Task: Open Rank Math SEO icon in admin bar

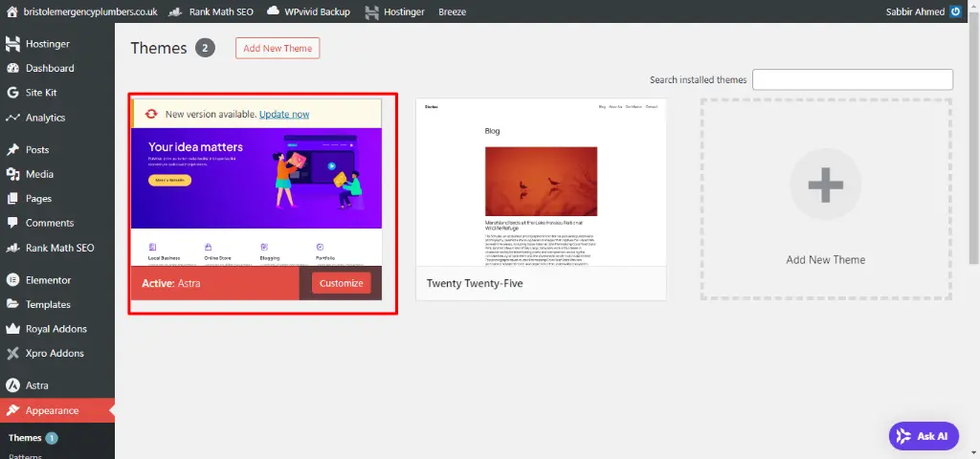Action: tap(177, 11)
